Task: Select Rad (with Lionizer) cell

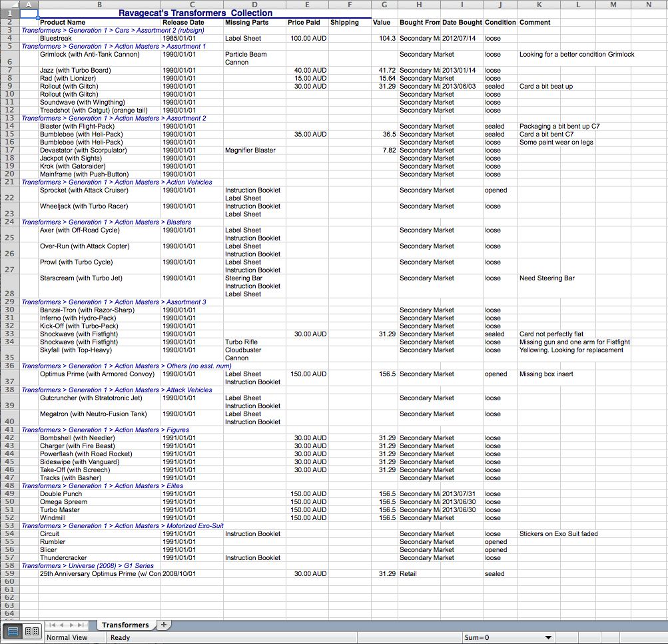Action: pyautogui.click(x=99, y=79)
